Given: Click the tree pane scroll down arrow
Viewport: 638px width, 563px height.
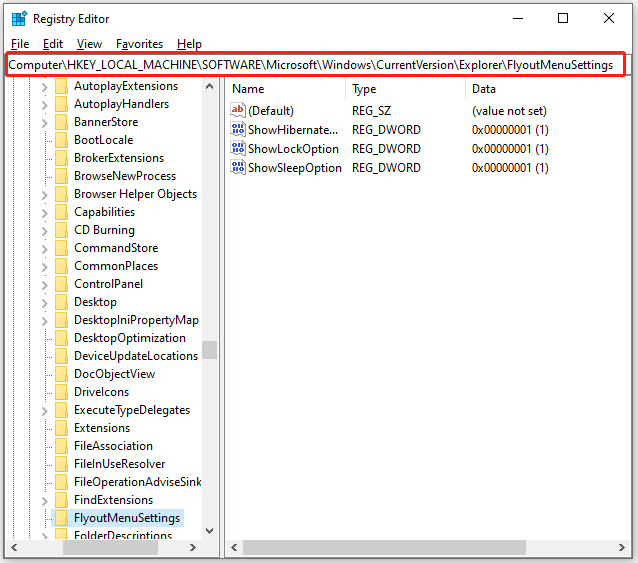Looking at the screenshot, I should (x=210, y=530).
